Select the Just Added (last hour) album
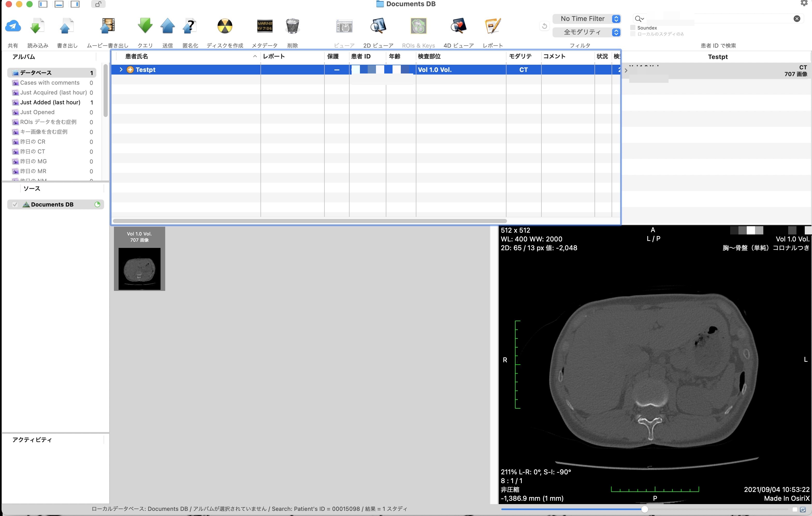Screen dimensions: 812x516 click(50, 102)
